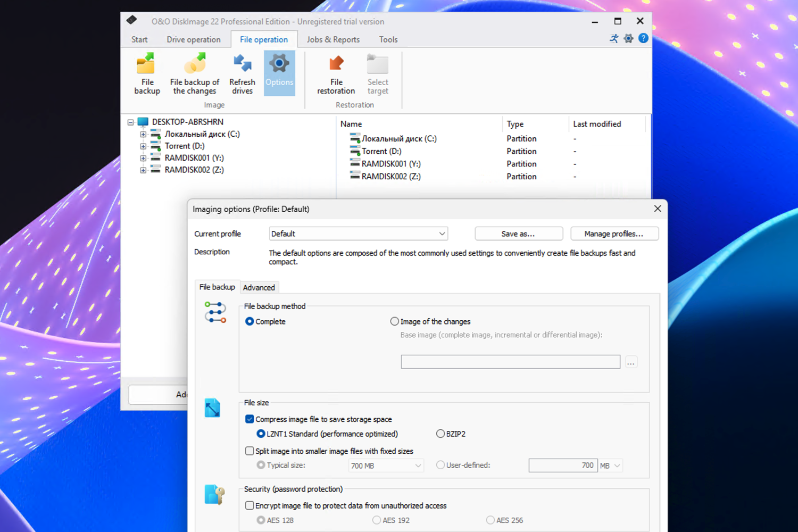Screen dimensions: 798x532
Task: Expand RAMDISK002 (Z:) tree node
Action: 143,170
